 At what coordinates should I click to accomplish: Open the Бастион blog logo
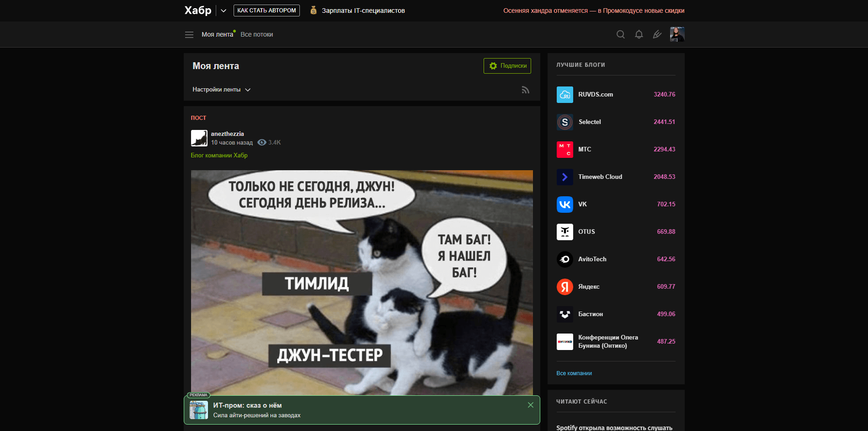coord(565,314)
